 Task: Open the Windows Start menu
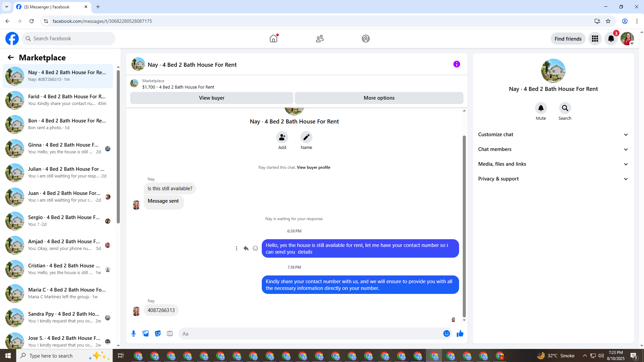click(x=8, y=356)
